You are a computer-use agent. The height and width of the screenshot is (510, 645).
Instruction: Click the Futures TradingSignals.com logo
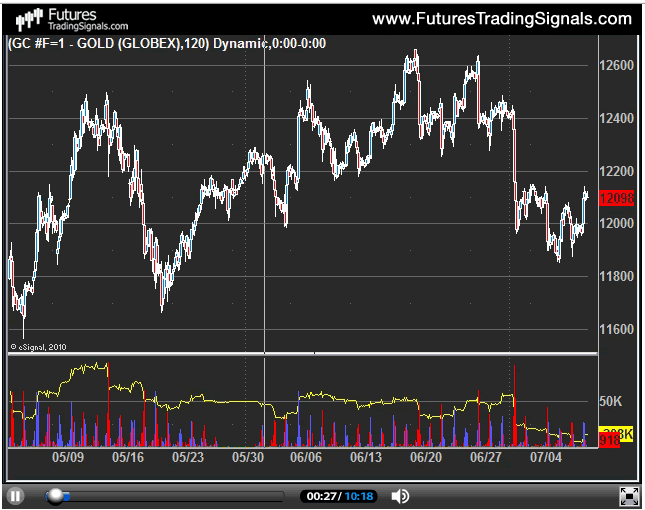click(72, 19)
